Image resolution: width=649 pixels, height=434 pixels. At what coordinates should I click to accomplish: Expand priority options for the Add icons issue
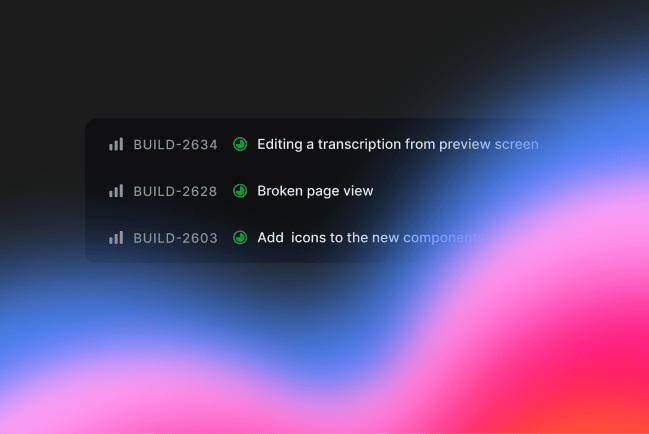point(116,238)
